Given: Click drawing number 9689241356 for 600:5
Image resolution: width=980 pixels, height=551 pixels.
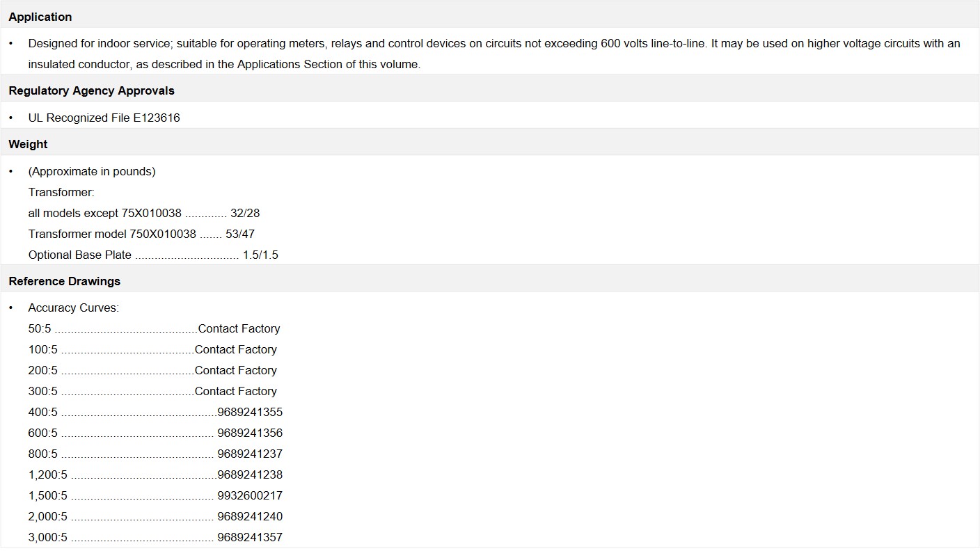Looking at the screenshot, I should [x=250, y=433].
